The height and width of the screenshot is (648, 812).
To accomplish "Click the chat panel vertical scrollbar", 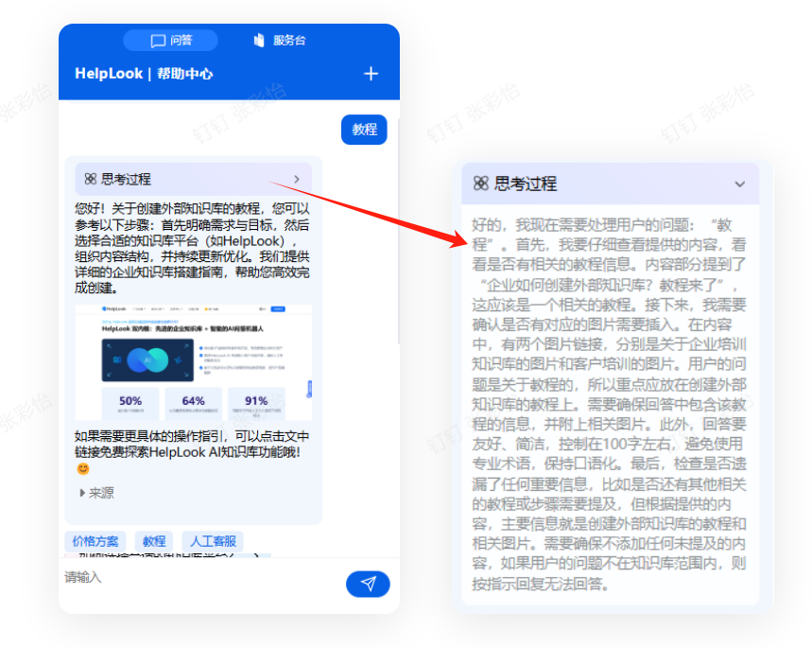I will (x=398, y=231).
